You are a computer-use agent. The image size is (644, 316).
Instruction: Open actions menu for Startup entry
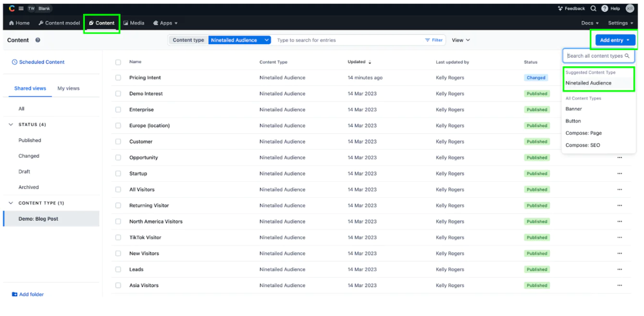click(x=619, y=174)
